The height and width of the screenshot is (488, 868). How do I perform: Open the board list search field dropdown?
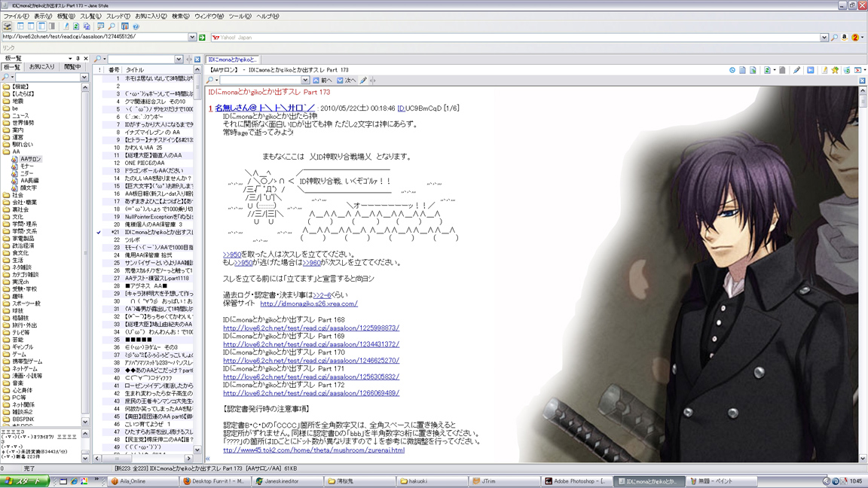pos(84,78)
